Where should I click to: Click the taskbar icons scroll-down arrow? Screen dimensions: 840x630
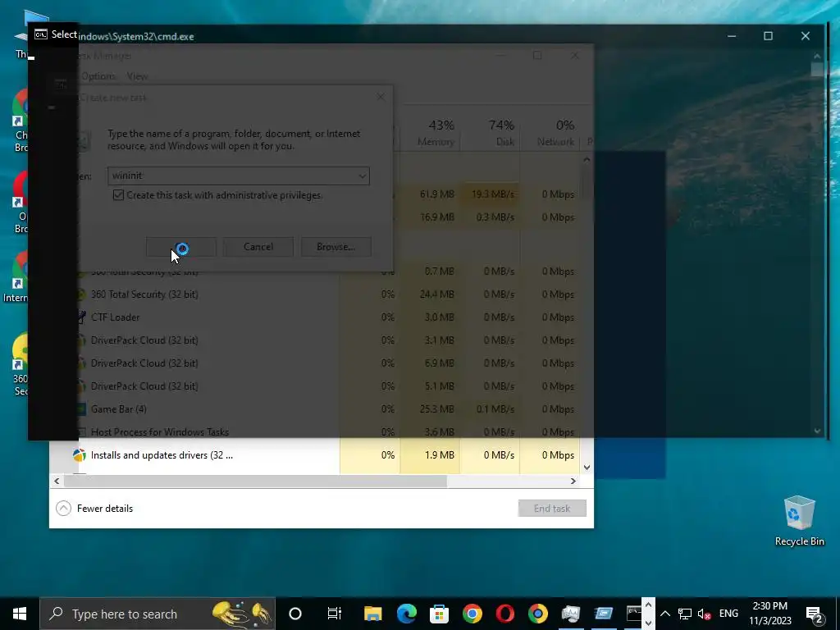point(648,623)
